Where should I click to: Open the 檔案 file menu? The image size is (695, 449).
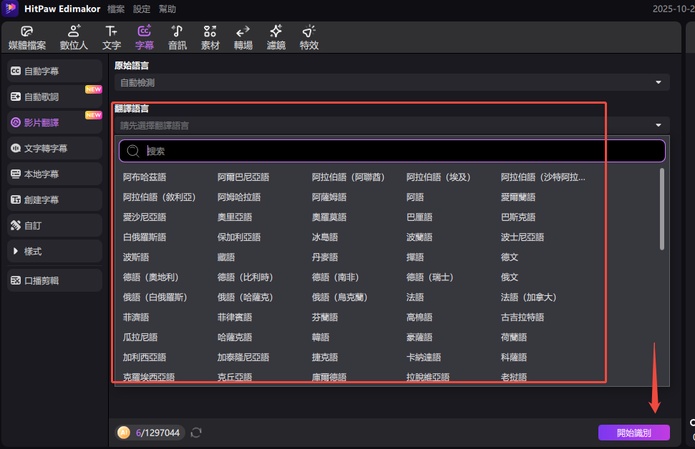(x=116, y=8)
